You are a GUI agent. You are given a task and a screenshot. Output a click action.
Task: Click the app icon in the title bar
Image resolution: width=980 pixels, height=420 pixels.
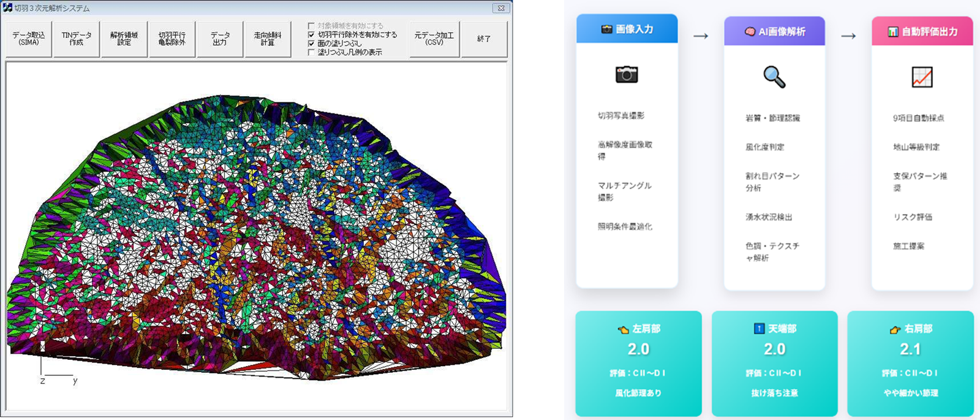coord(7,8)
